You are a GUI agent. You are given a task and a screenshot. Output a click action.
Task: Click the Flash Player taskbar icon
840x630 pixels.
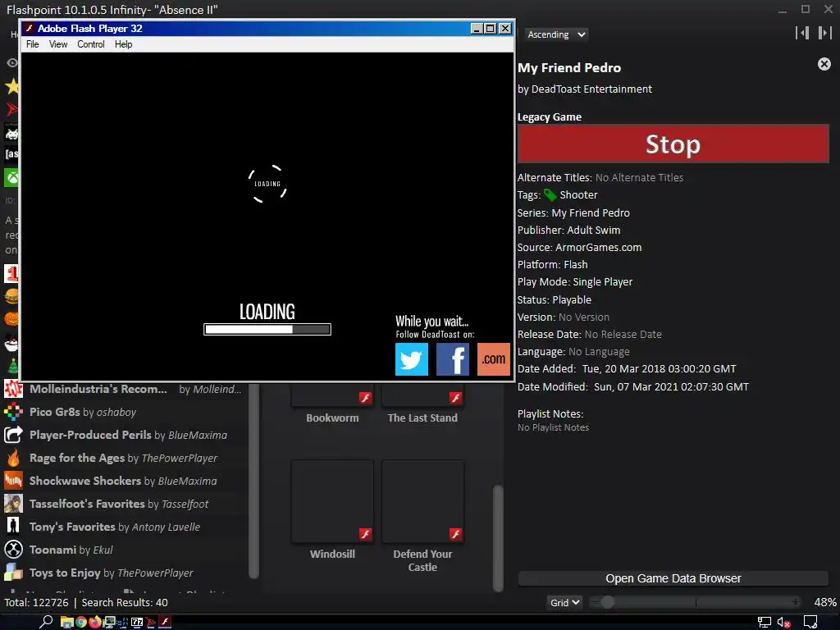[x=165, y=622]
